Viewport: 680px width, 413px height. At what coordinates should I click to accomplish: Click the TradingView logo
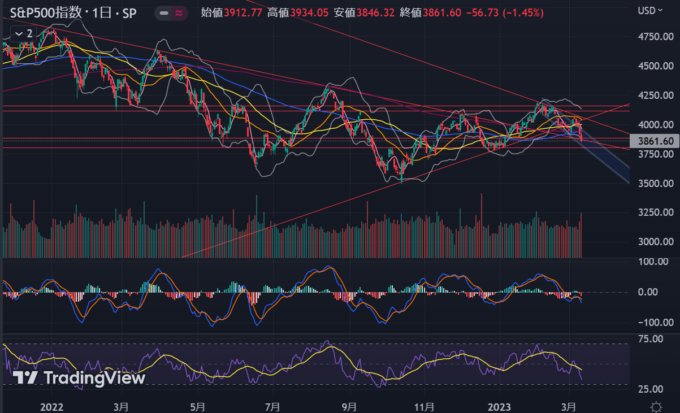[x=70, y=377]
